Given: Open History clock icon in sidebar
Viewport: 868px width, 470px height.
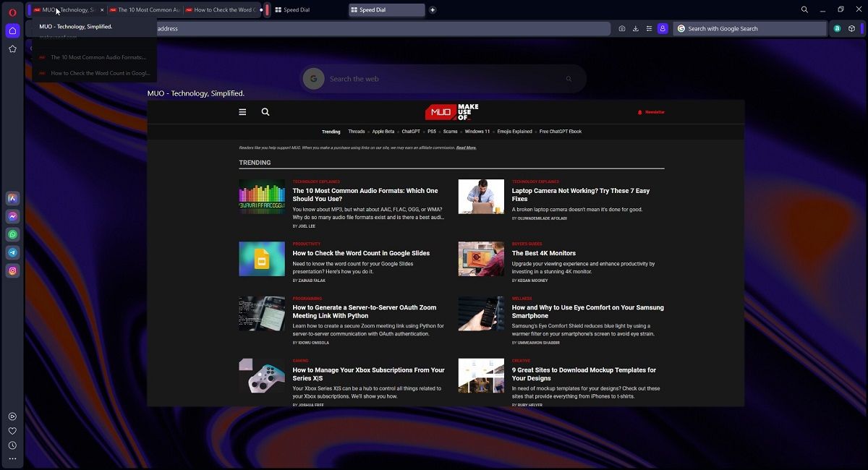Looking at the screenshot, I should point(12,445).
